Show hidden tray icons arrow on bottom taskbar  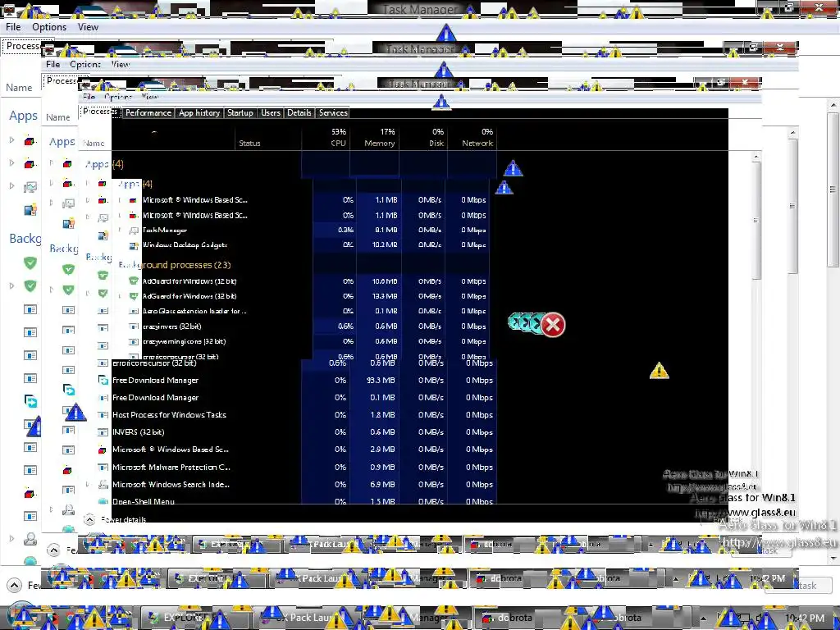703,618
